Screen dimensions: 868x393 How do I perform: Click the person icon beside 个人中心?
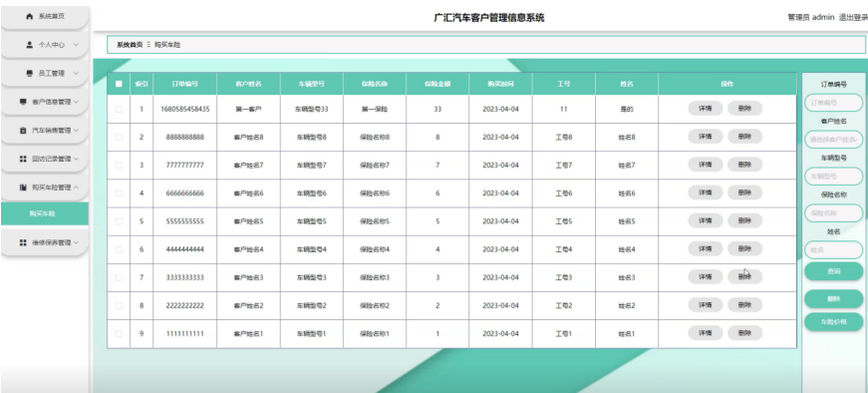coord(30,45)
